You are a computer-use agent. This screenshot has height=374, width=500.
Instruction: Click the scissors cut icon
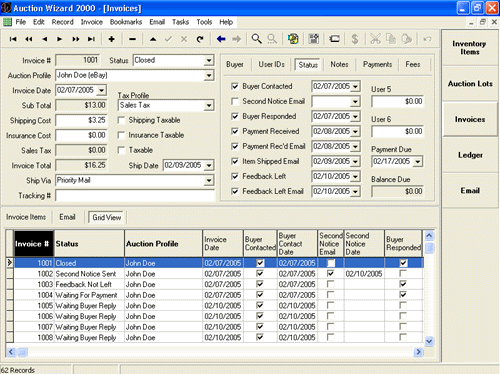tap(375, 39)
